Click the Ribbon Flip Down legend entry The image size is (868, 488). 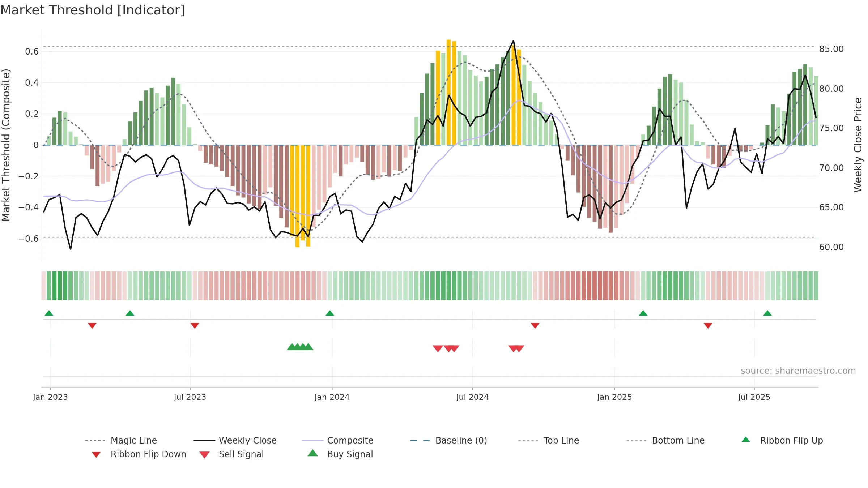click(139, 454)
